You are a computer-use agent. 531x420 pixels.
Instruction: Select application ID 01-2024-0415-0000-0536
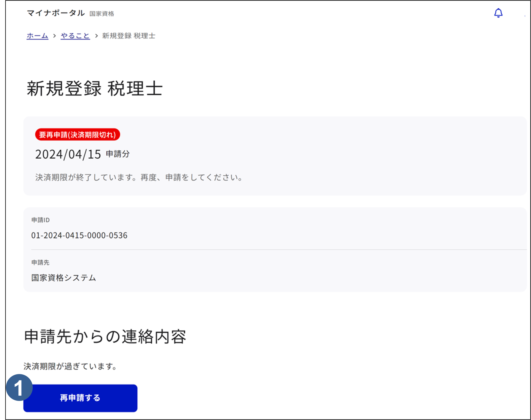point(79,235)
